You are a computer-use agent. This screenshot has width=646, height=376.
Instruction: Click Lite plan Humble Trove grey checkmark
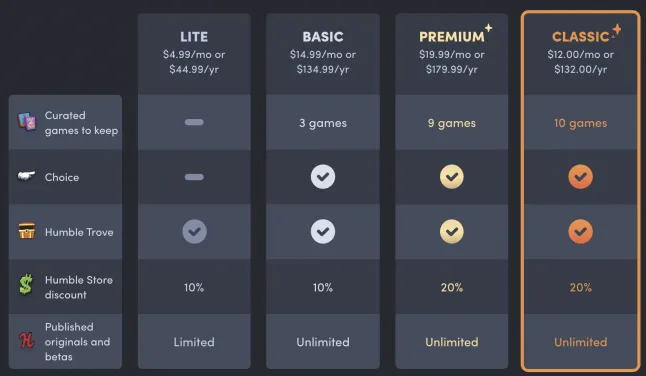pos(194,231)
